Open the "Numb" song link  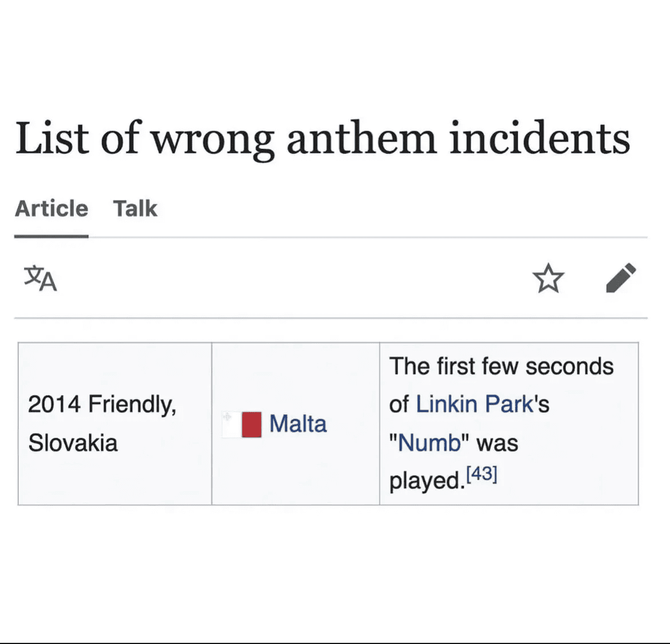429,443
